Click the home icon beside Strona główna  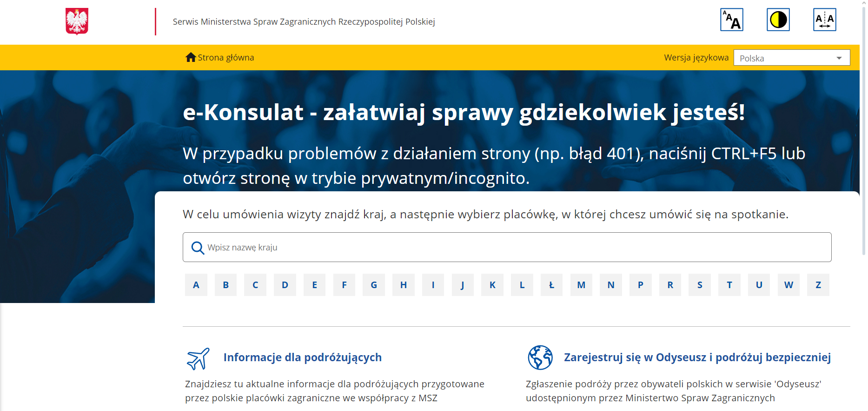pos(191,57)
